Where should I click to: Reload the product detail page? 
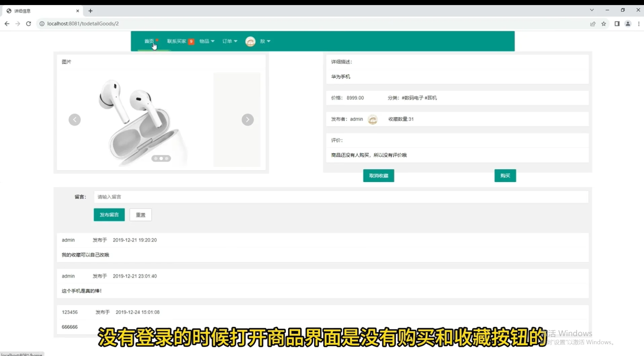(x=29, y=24)
